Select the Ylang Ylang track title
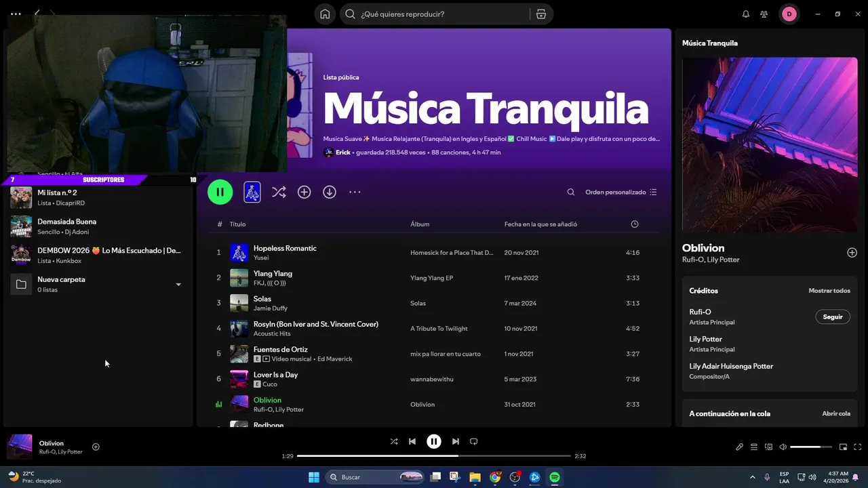This screenshot has height=488, width=868. (x=273, y=273)
